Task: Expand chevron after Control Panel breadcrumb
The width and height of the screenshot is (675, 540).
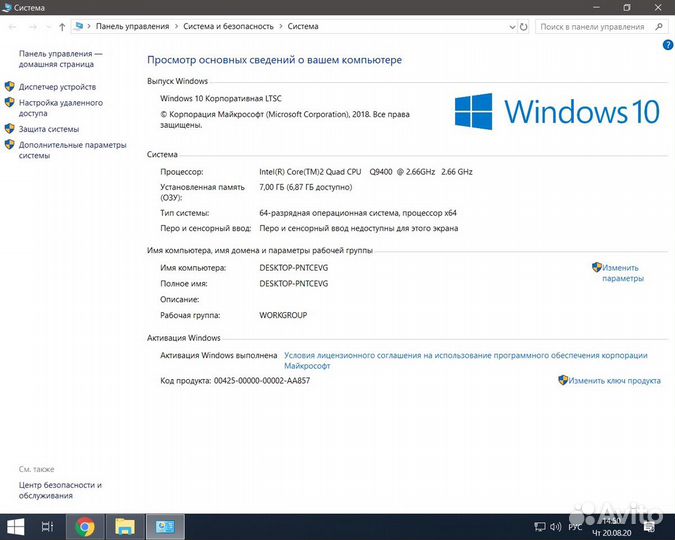Action: [x=176, y=26]
